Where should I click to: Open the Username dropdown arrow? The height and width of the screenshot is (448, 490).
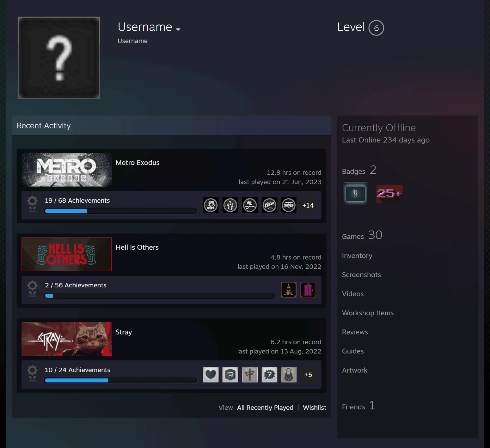click(178, 29)
